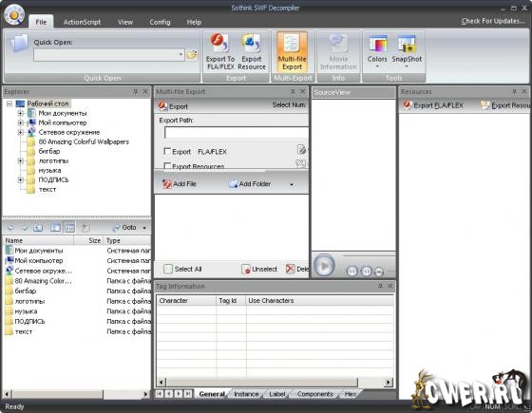Click the rewind button under SourceView
Viewport: 532px width, 413px height.
tap(352, 272)
